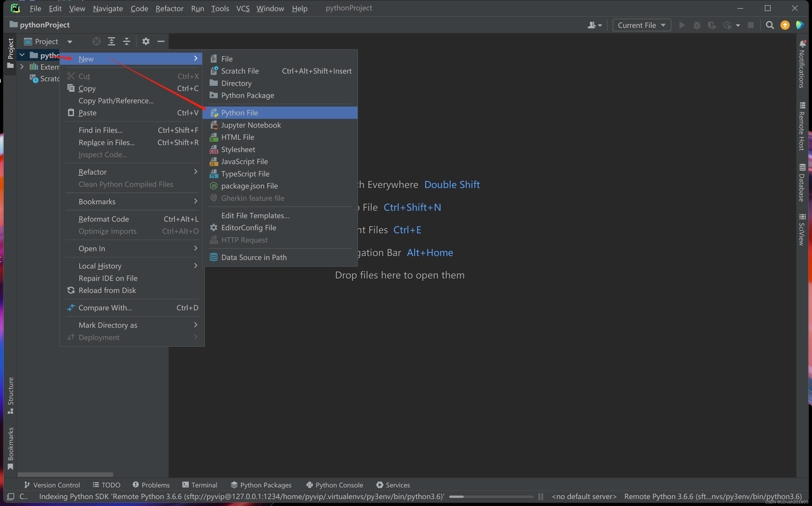Image resolution: width=812 pixels, height=506 pixels.
Task: Select Python File from the New submenu
Action: point(239,113)
